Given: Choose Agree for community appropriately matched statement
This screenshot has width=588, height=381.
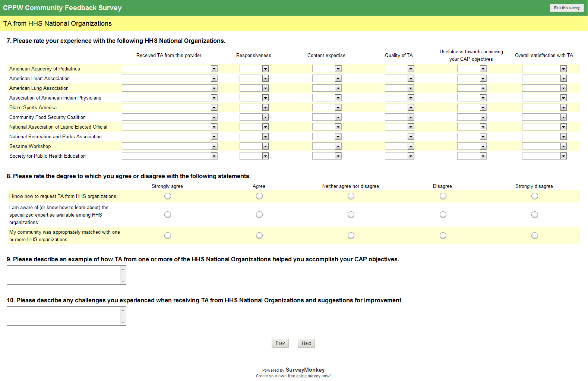Looking at the screenshot, I should (x=259, y=236).
